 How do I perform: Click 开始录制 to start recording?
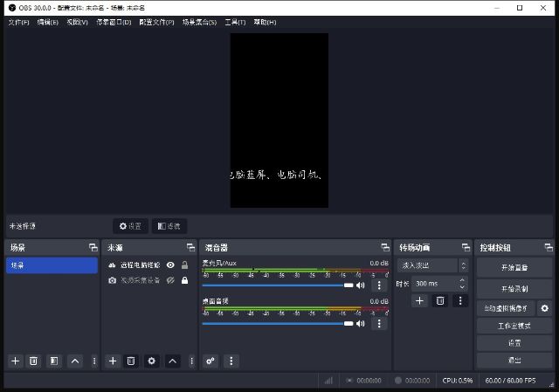(514, 289)
